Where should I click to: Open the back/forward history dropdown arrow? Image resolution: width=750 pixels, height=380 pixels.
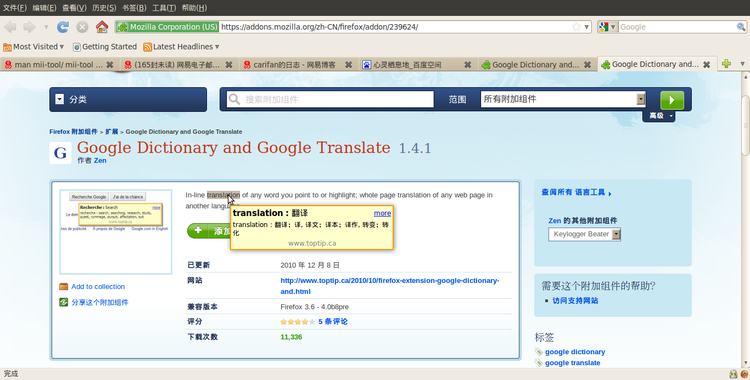(46, 27)
